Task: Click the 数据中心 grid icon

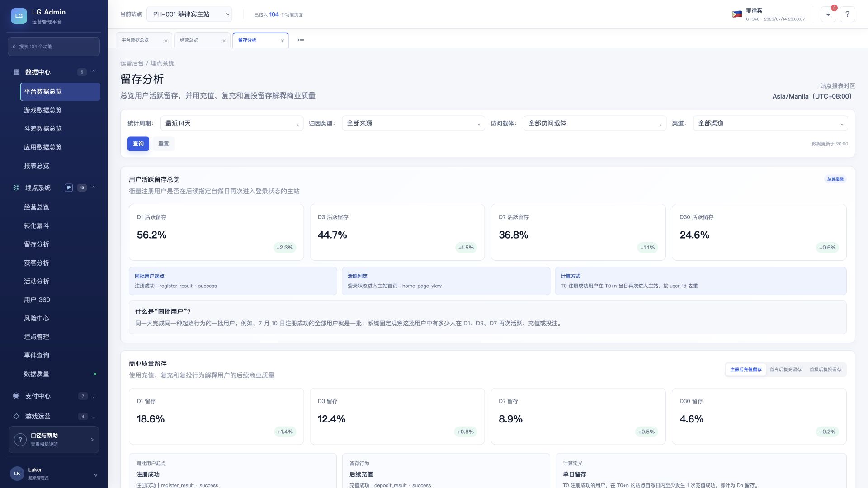Action: (16, 72)
